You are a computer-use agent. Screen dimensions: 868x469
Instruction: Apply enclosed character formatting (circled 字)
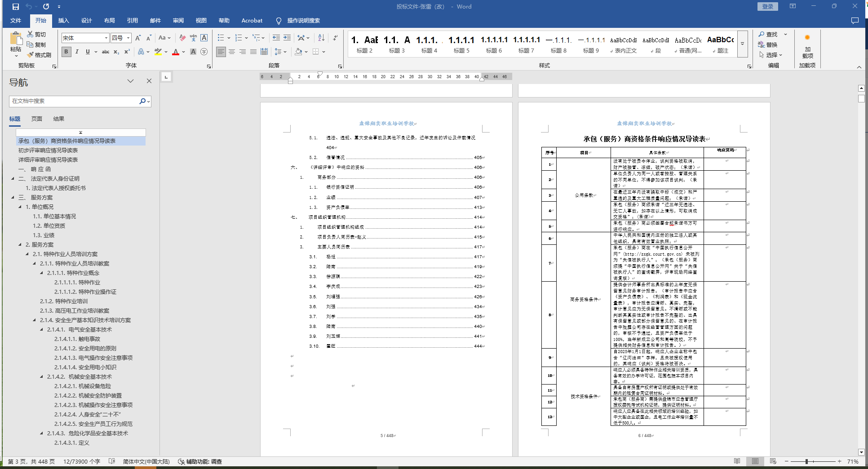pos(204,52)
